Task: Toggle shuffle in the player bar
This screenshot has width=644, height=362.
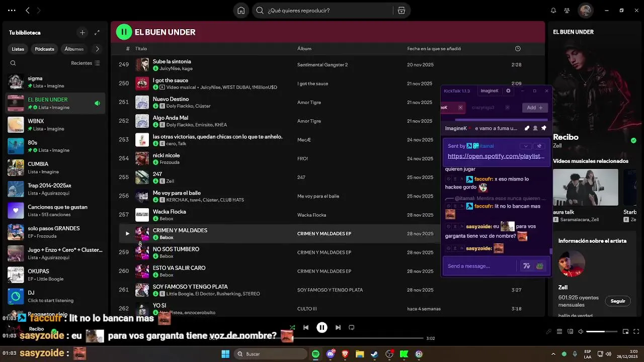Action: (292, 328)
